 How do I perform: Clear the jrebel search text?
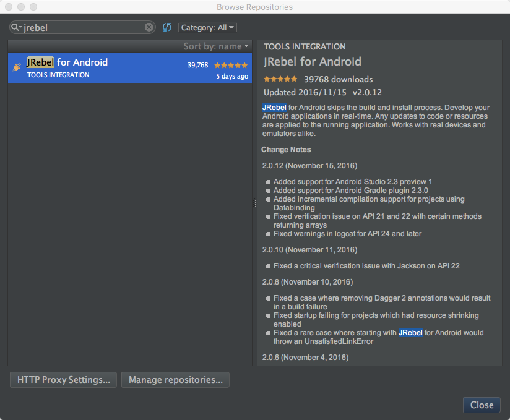pyautogui.click(x=149, y=27)
